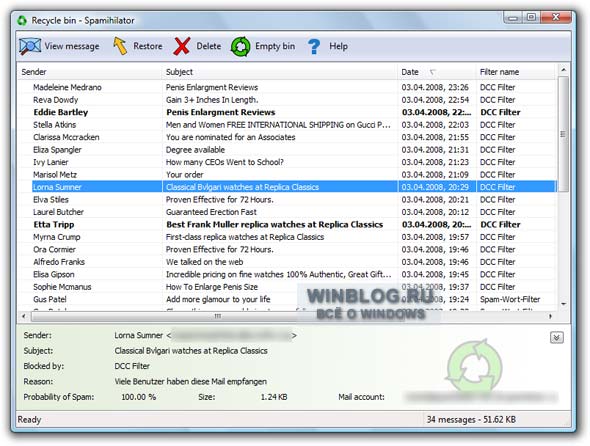Click the '34 messages - 51.62 KB' status text

(471, 419)
